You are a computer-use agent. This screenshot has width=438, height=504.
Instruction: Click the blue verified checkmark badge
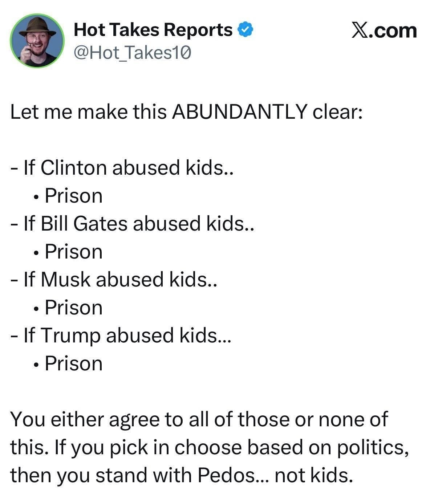(245, 30)
